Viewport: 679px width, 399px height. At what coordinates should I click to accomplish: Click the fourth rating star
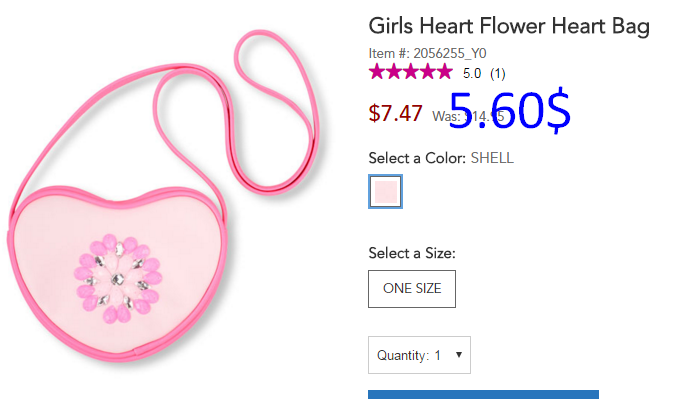click(x=427, y=72)
